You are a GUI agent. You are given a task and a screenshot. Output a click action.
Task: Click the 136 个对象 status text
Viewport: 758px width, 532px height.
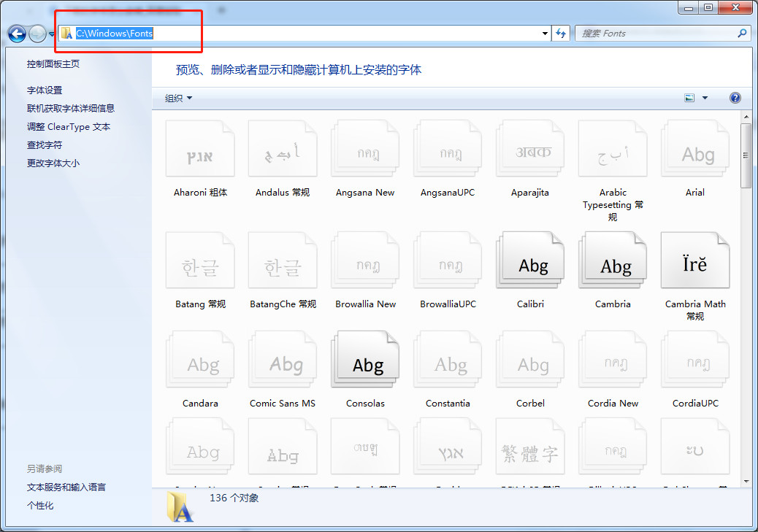[234, 498]
